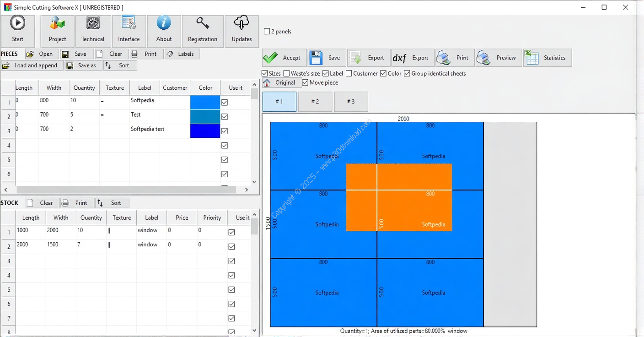Uncheck Group identical sheets
Viewport: 644px width, 337px height.
pos(407,73)
